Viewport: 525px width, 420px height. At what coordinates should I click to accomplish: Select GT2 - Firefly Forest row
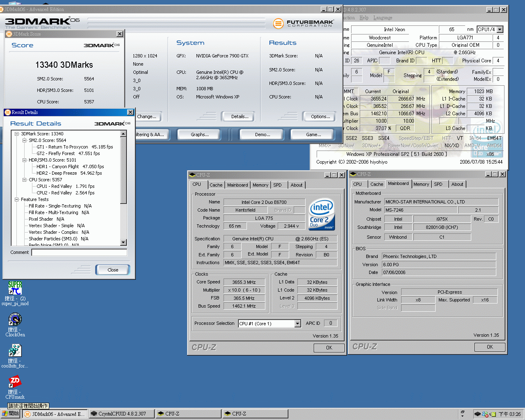click(x=68, y=153)
